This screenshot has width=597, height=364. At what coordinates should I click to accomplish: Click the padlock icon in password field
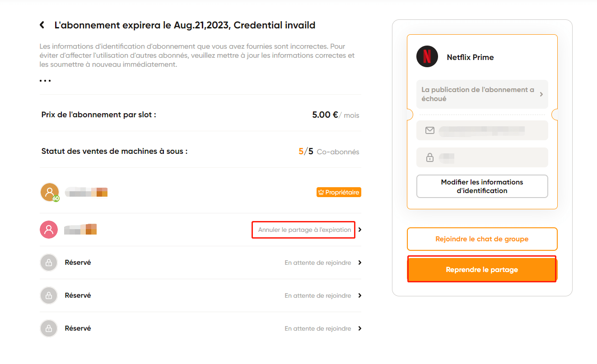(x=430, y=157)
